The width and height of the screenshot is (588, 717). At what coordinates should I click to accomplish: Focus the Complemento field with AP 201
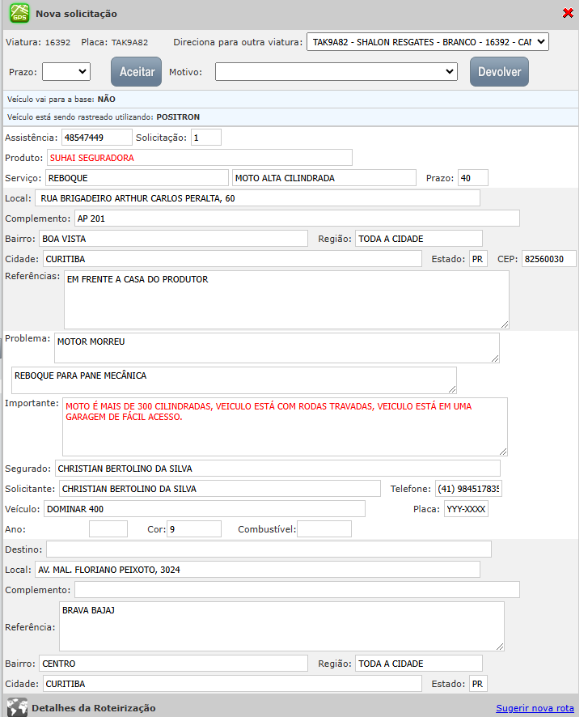296,218
